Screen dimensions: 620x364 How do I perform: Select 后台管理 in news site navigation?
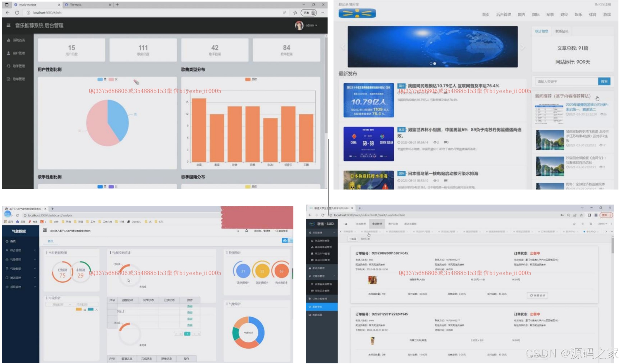[x=503, y=15]
